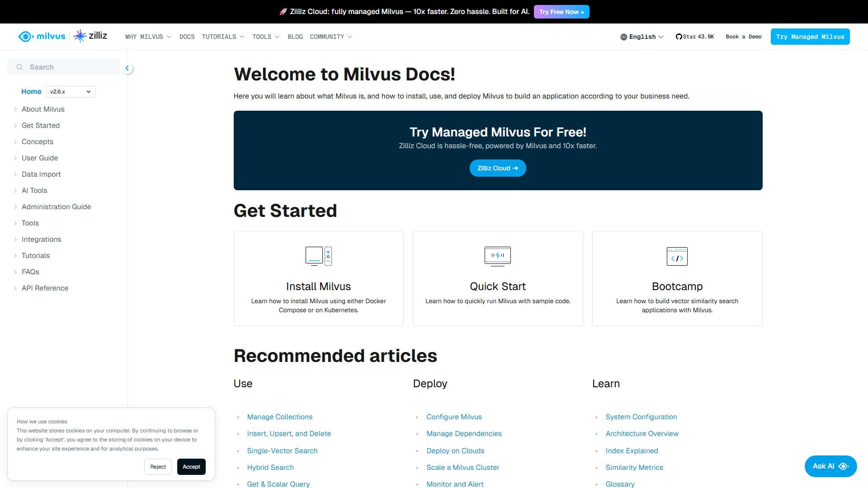Image resolution: width=868 pixels, height=488 pixels.
Task: Open Monitor and Alert article
Action: [455, 484]
